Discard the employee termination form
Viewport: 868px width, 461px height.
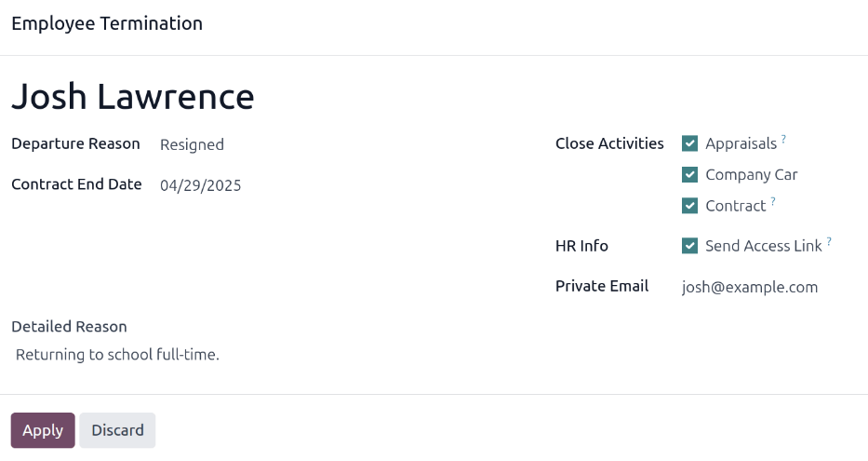117,430
